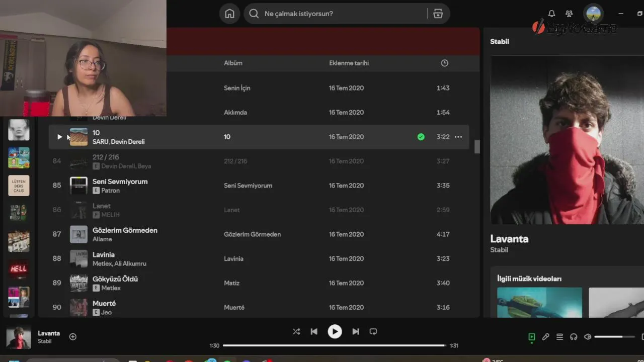This screenshot has height=362, width=644.
Task: Show lyrics with the microphone icon
Action: [545, 337]
